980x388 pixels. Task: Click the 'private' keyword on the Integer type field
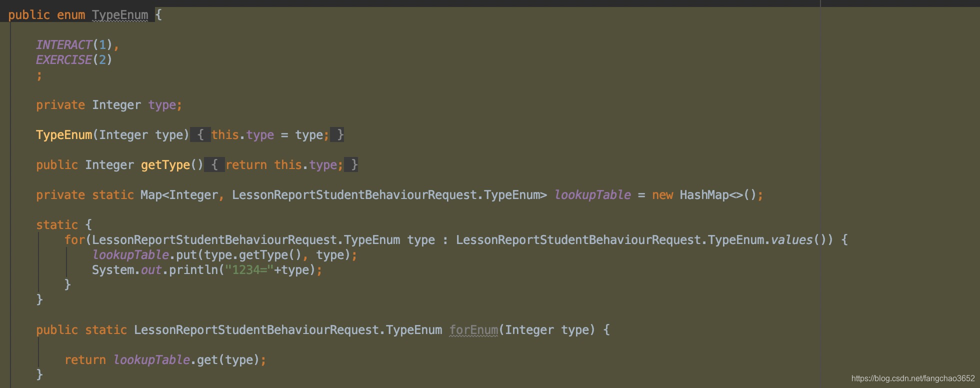60,105
